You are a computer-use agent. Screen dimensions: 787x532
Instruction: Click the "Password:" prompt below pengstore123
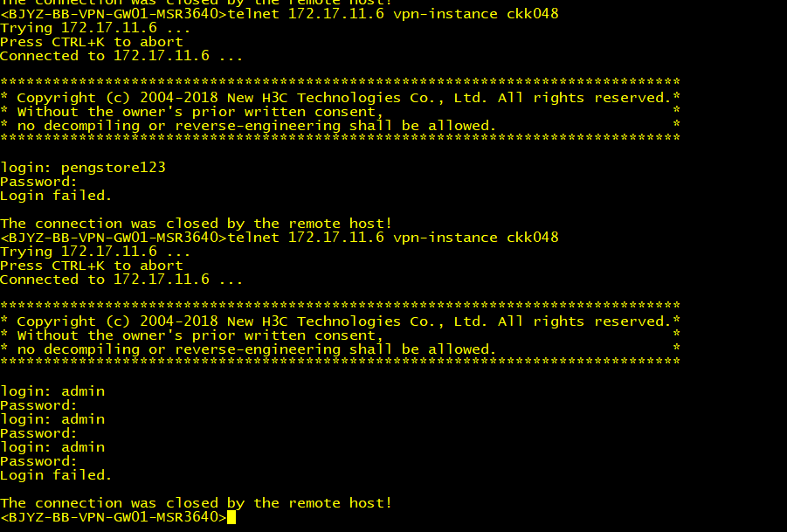38,182
